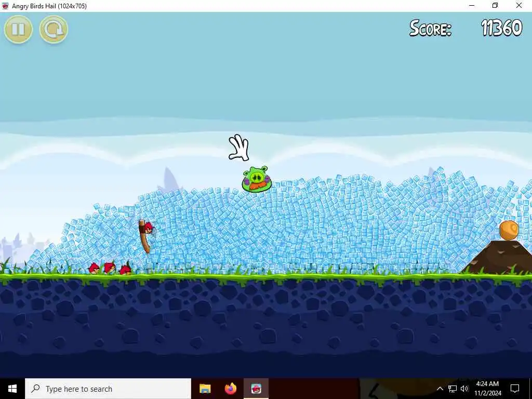Click the Angry Birds Hail window title icon
This screenshot has height=399, width=532.
[x=5, y=6]
